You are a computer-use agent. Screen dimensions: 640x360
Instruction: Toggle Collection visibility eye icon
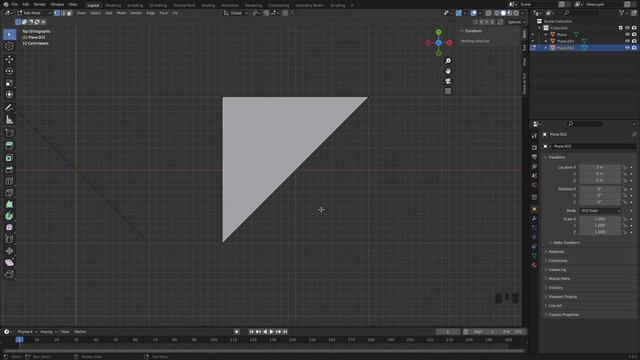pyautogui.click(x=627, y=28)
